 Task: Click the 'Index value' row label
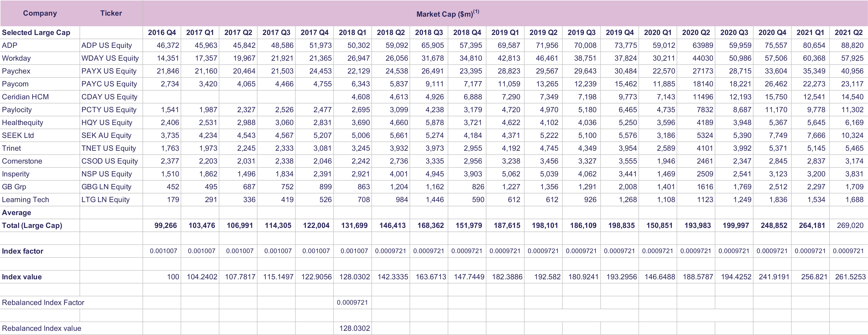pyautogui.click(x=22, y=277)
